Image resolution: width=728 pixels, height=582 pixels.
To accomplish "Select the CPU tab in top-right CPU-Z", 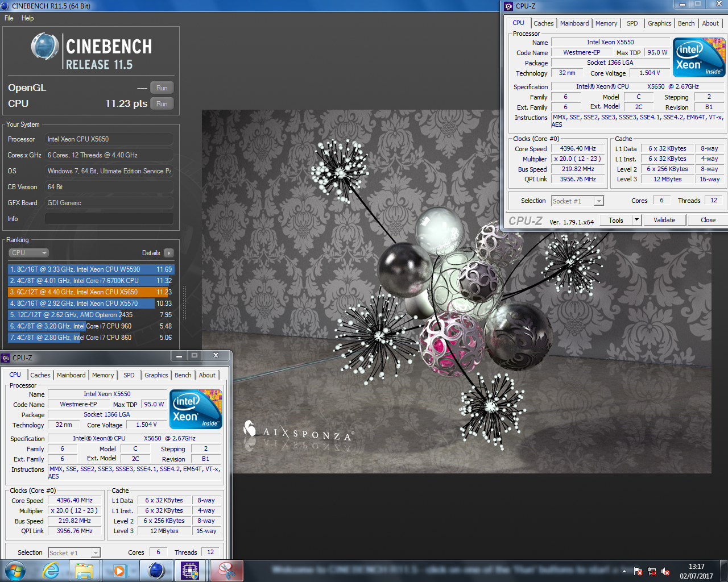I will [518, 23].
